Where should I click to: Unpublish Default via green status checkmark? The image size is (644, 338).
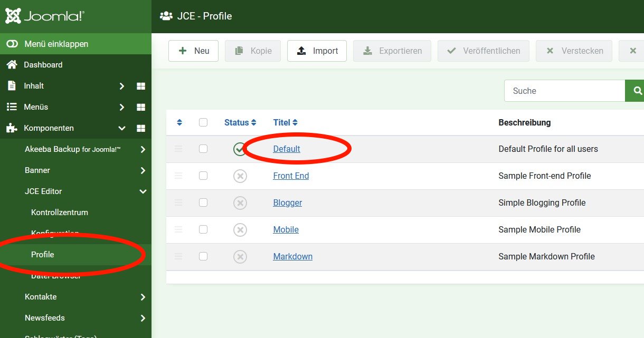pyautogui.click(x=240, y=149)
